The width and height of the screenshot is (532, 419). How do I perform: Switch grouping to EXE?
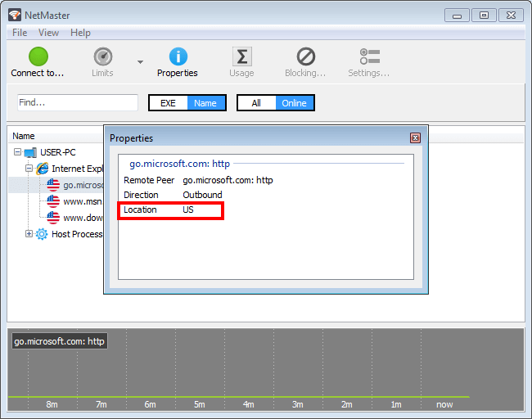(x=169, y=103)
